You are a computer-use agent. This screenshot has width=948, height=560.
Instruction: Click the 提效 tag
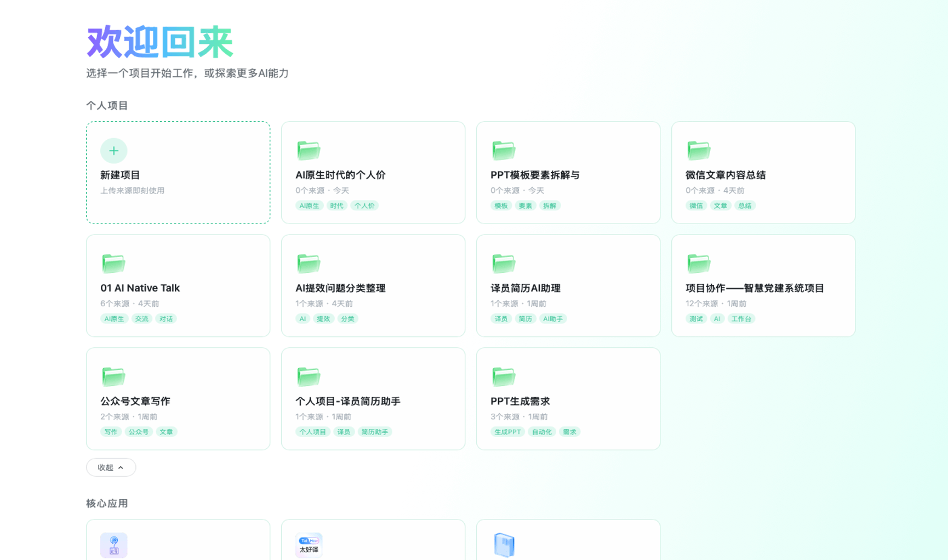tap(323, 319)
